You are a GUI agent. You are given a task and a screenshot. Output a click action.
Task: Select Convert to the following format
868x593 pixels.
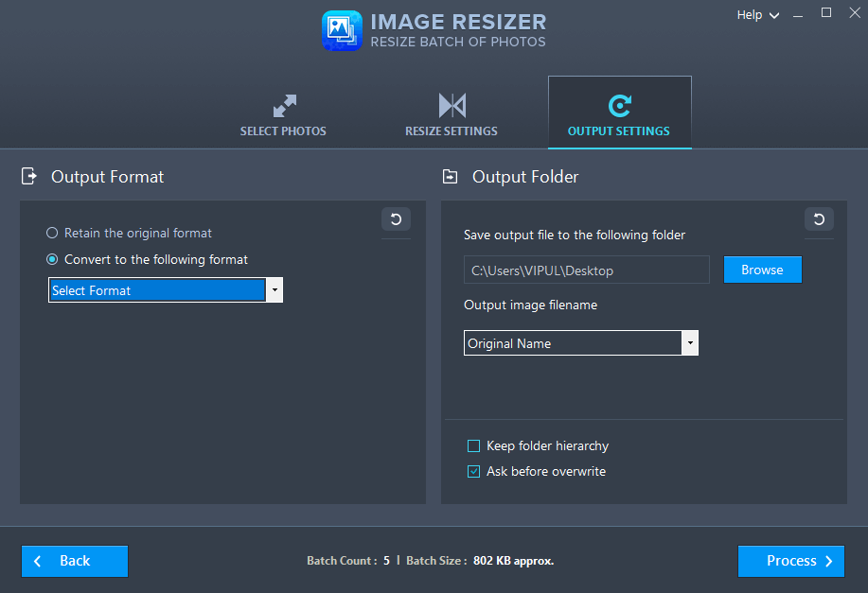click(x=53, y=259)
